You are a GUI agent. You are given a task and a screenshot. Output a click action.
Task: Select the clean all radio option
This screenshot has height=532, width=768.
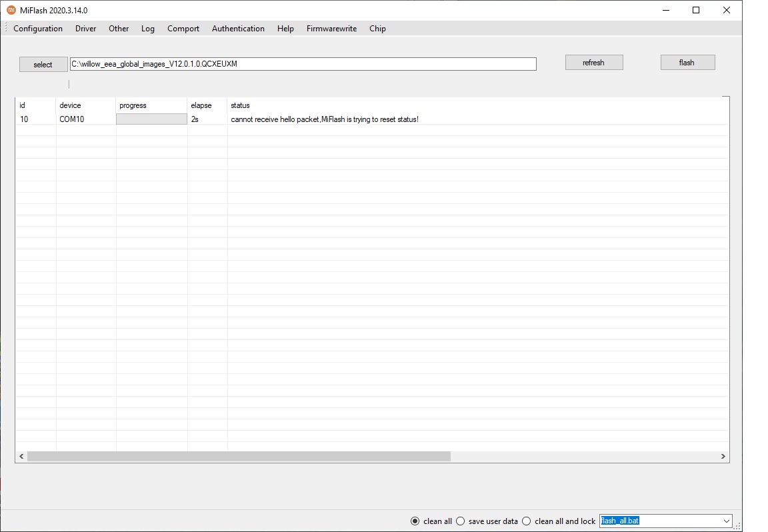click(415, 521)
